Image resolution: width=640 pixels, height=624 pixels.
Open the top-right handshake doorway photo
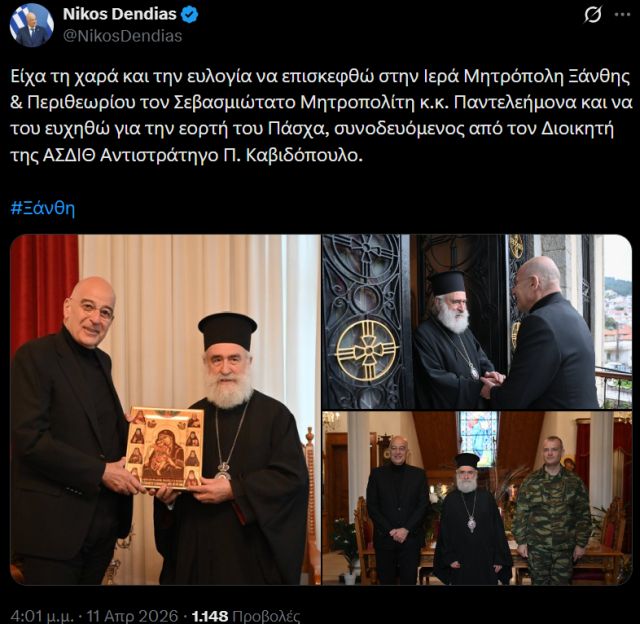[x=477, y=321]
